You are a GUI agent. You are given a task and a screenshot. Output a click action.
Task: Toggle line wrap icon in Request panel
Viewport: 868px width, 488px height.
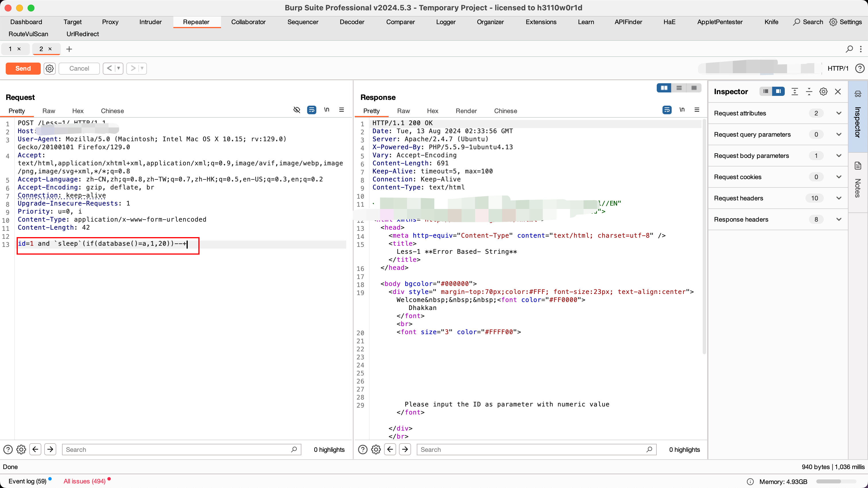pyautogui.click(x=312, y=110)
